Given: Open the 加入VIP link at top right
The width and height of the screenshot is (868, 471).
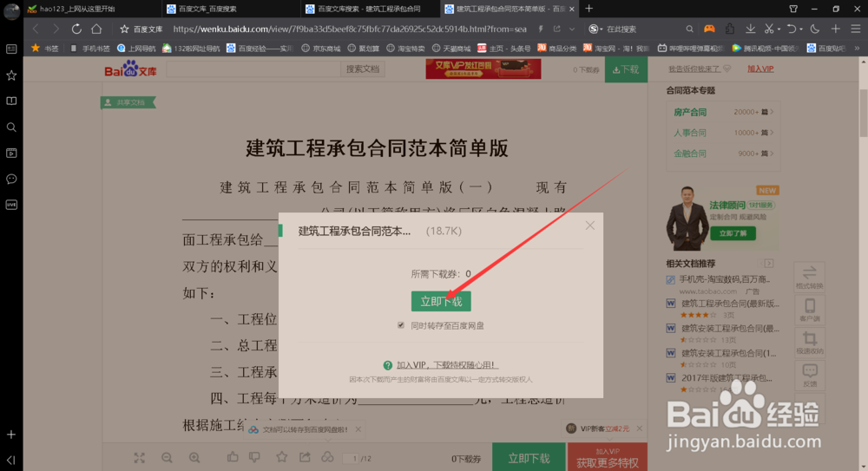Looking at the screenshot, I should [760, 69].
